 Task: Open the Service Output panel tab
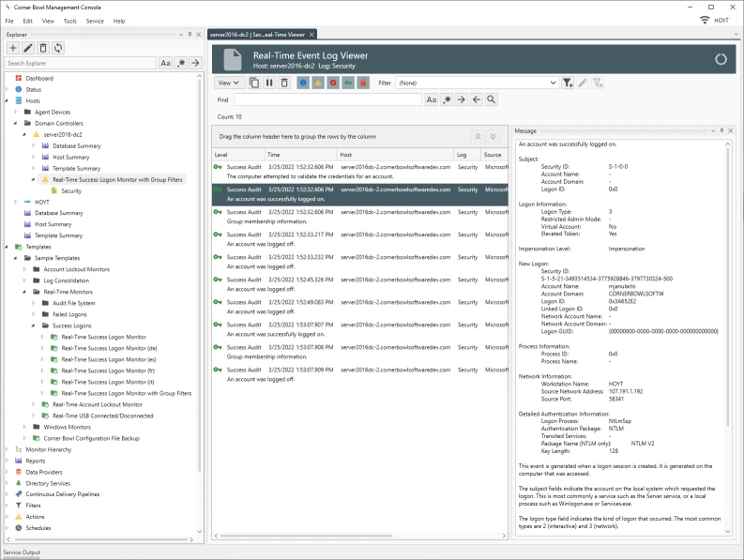click(x=22, y=552)
